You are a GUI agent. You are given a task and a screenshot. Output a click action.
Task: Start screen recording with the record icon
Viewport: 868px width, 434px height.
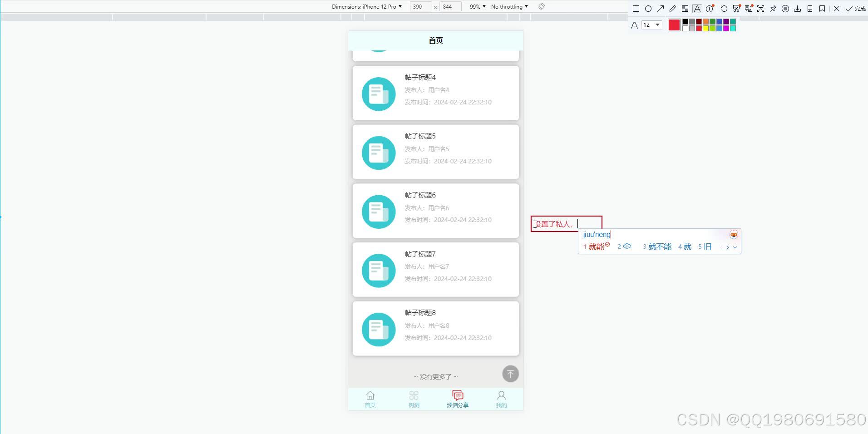785,9
